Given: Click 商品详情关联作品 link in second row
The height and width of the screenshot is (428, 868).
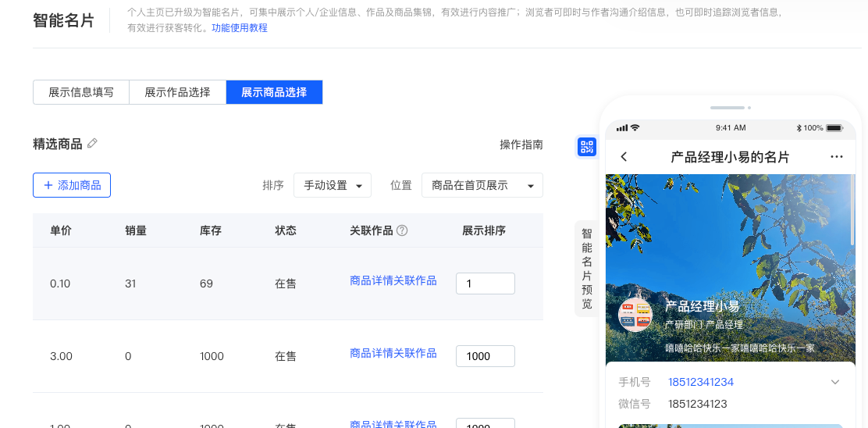Looking at the screenshot, I should pyautogui.click(x=393, y=353).
